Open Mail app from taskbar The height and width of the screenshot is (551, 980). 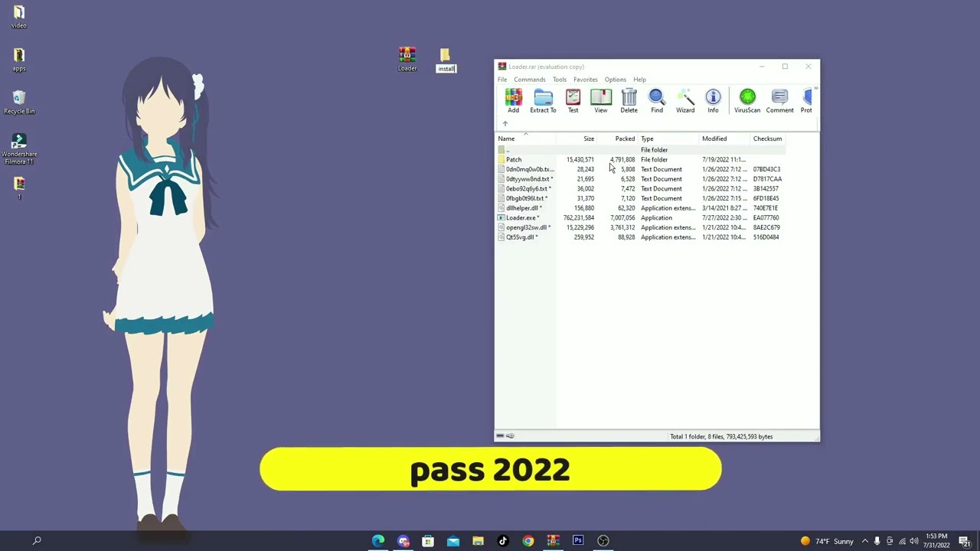pyautogui.click(x=453, y=541)
